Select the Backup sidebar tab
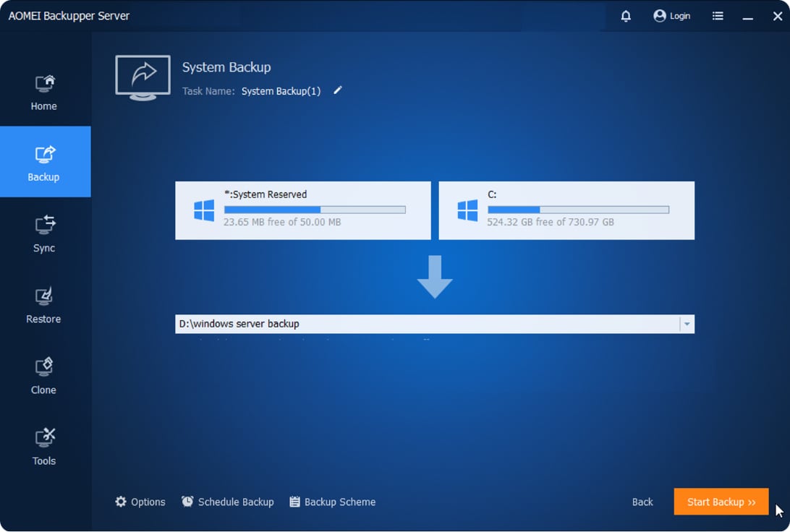 pyautogui.click(x=44, y=162)
